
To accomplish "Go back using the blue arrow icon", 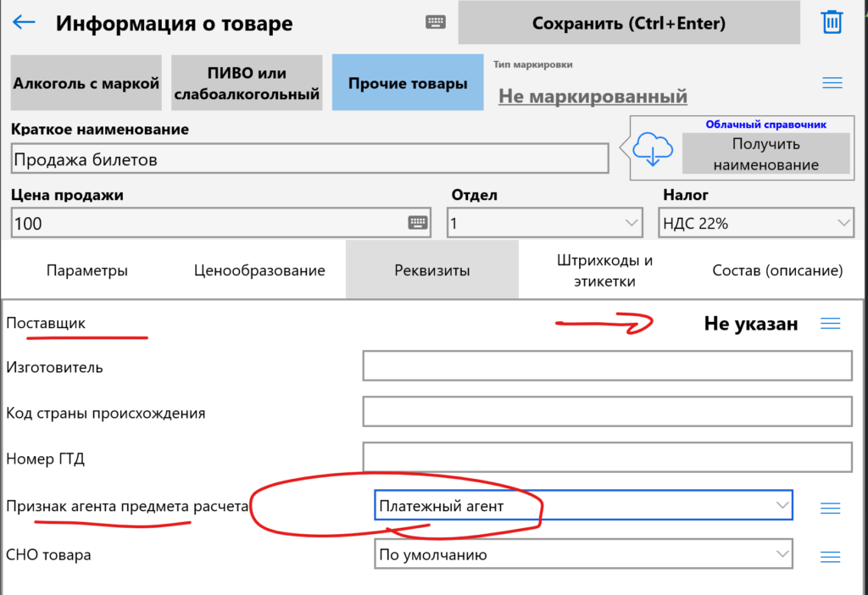I will (24, 22).
